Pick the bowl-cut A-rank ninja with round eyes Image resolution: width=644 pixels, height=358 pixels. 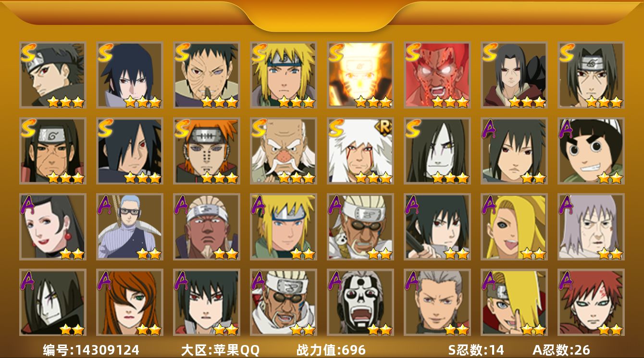click(x=591, y=151)
